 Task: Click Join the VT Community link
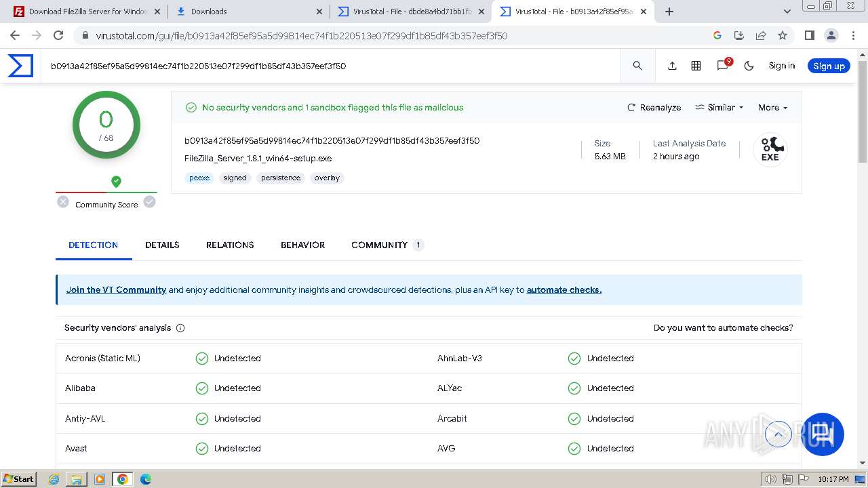pos(116,289)
